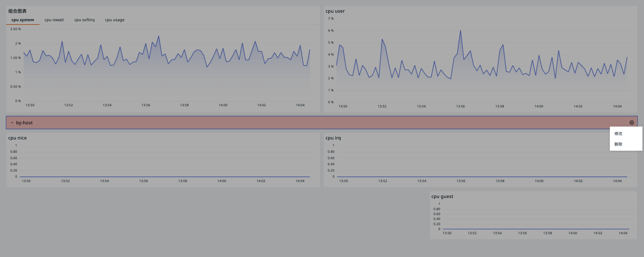This screenshot has width=644, height=257.
Task: Click the cpu guest panel title
Action: (442, 196)
